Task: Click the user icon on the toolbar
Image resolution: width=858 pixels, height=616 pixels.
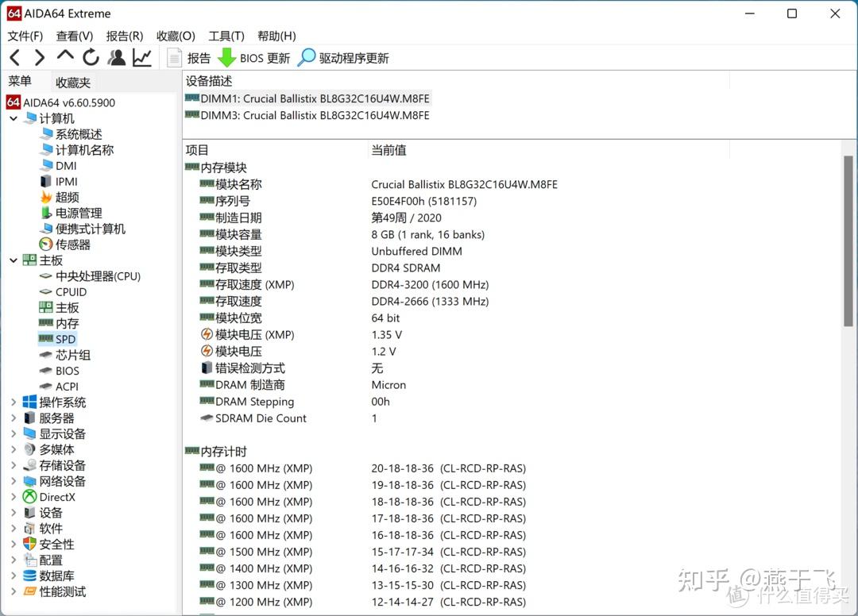Action: point(117,56)
